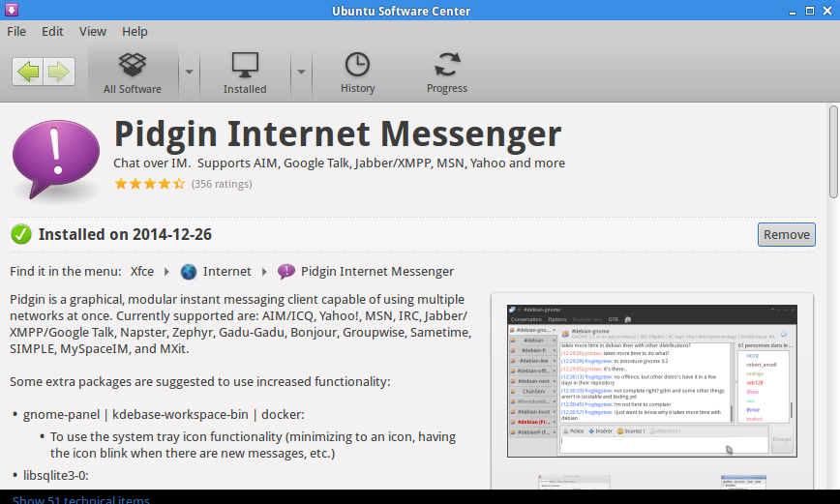Image resolution: width=840 pixels, height=504 pixels.
Task: Click Internet label in the menu path
Action: 227,272
